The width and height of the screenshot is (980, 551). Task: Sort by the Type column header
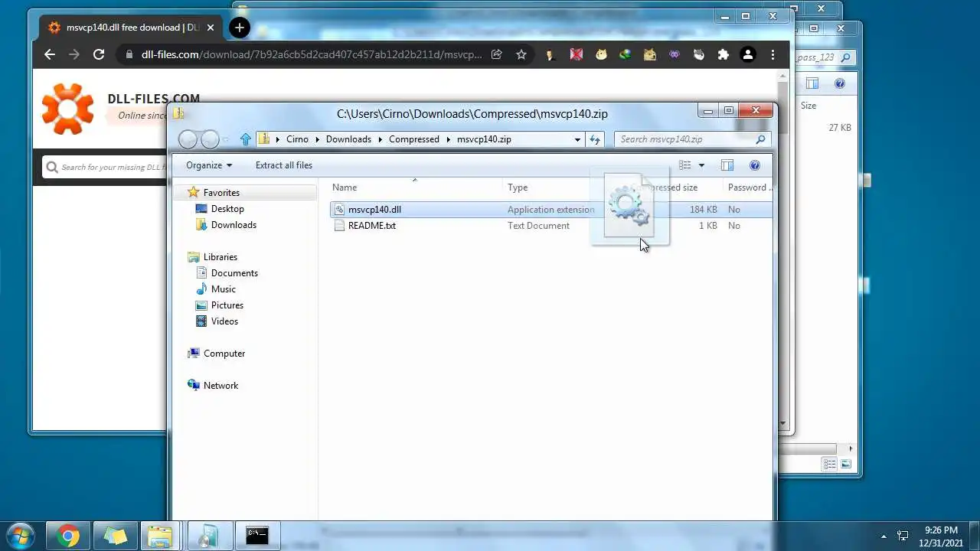click(518, 187)
